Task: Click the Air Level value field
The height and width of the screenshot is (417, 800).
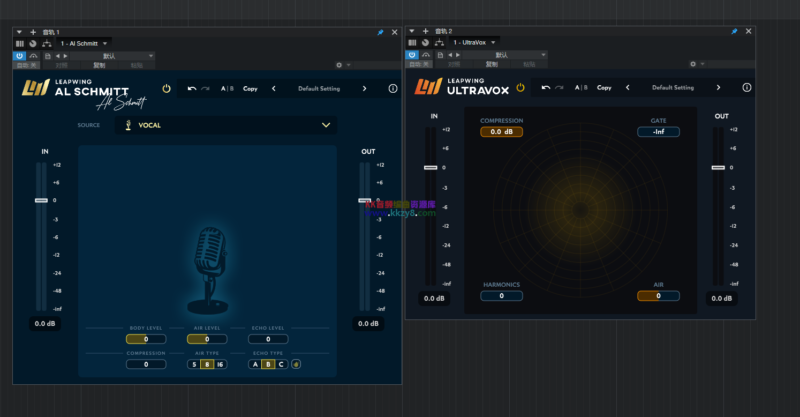Action: (207, 339)
